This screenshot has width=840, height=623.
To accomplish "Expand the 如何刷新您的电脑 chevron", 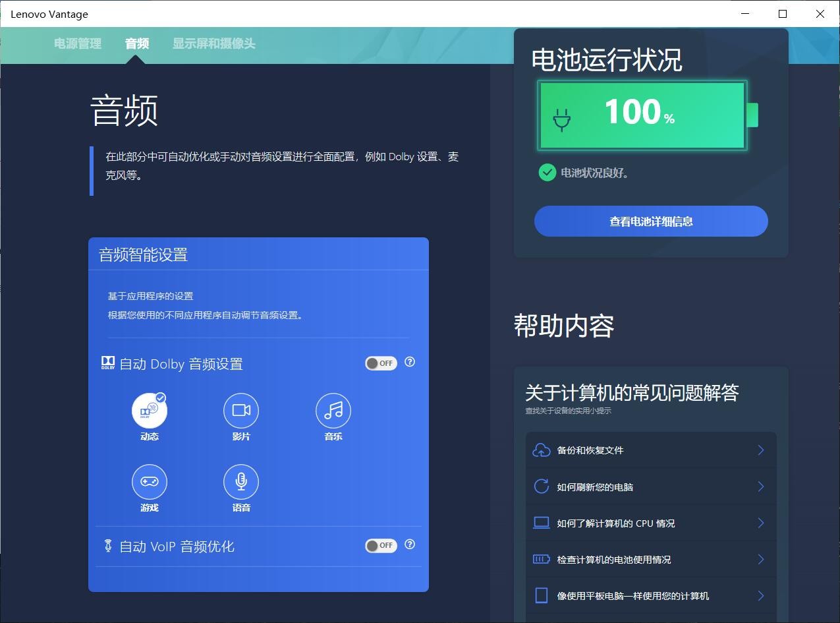I will point(760,487).
